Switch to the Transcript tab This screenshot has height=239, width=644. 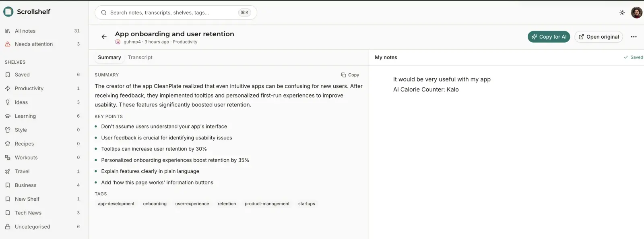click(140, 58)
